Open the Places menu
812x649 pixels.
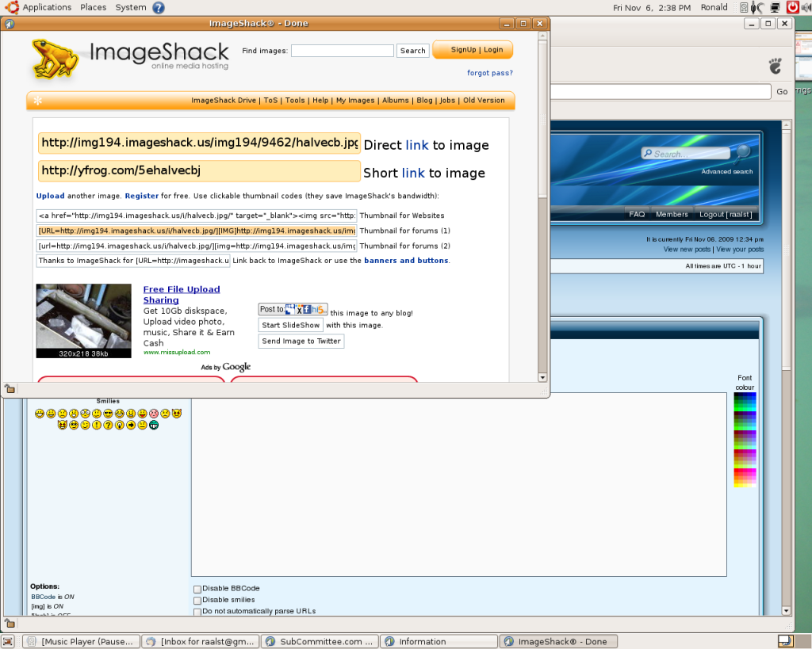(94, 7)
